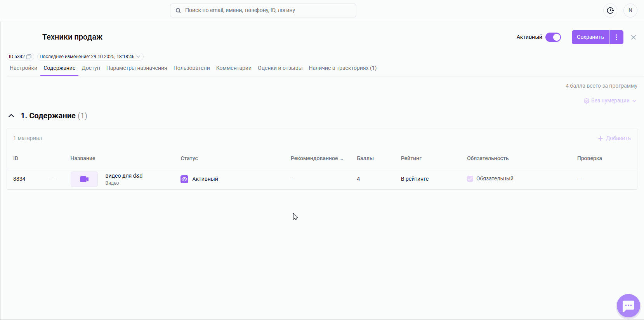The image size is (644, 320).
Task: Switch to the Настройки tab
Action: tap(23, 68)
